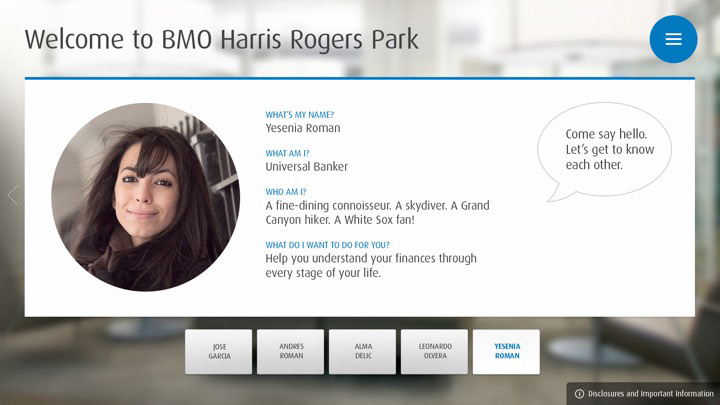Viewport: 720px width, 405px height.
Task: Click the circular profile photo
Action: (146, 197)
